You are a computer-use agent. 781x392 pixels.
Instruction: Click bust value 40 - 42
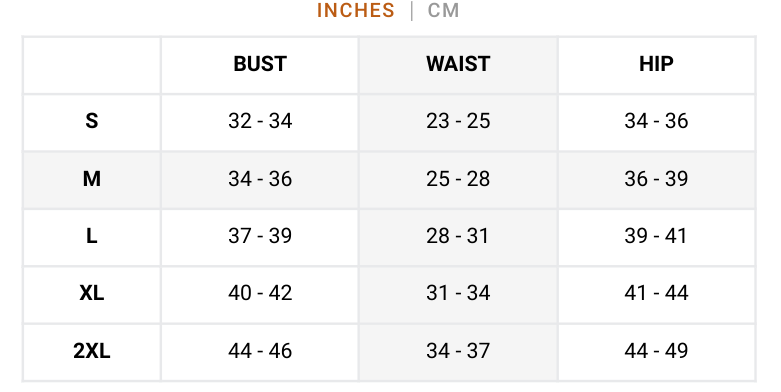click(260, 293)
